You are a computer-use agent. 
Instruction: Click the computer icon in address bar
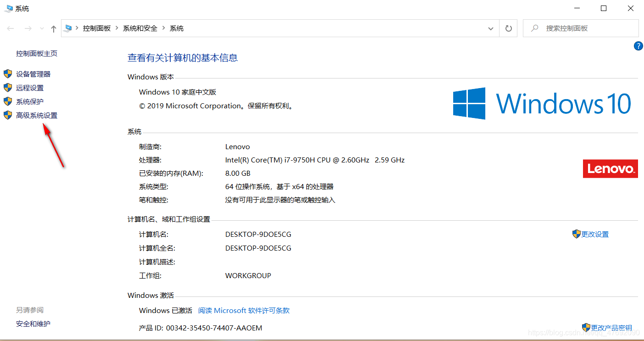(69, 28)
